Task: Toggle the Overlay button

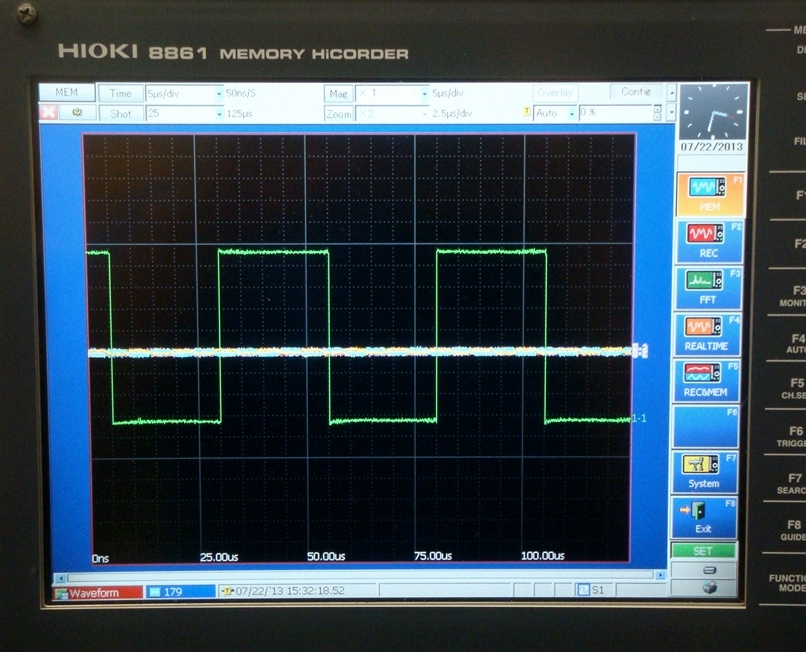Action: pyautogui.click(x=555, y=93)
